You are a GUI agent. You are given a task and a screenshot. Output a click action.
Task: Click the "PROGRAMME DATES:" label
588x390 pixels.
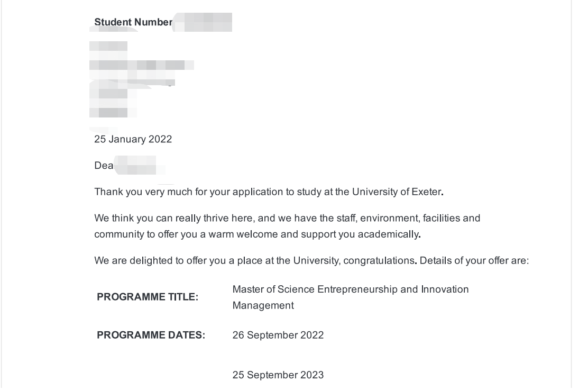pos(151,335)
